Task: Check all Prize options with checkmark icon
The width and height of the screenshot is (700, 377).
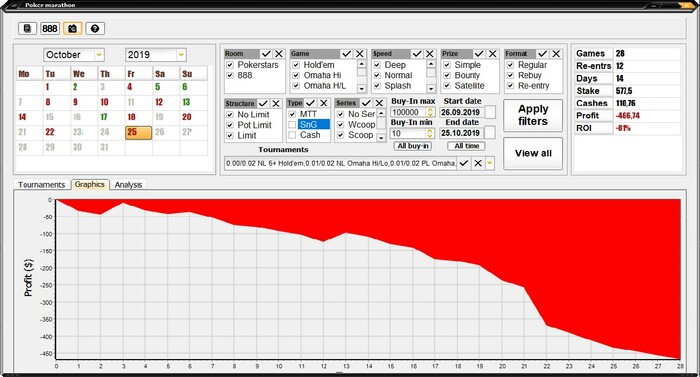Action: click(x=479, y=54)
